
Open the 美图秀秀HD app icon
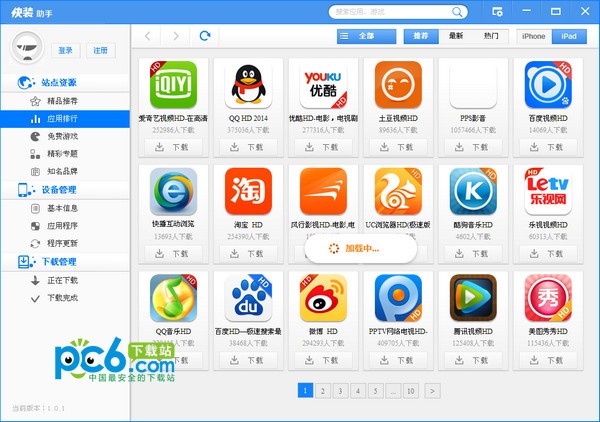[548, 298]
